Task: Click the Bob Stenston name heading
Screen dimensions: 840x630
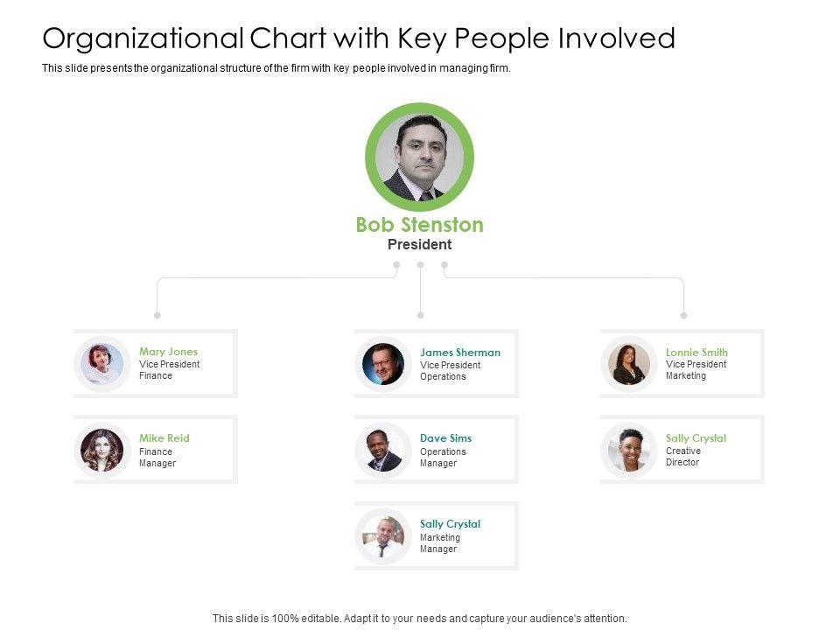Action: pyautogui.click(x=419, y=225)
